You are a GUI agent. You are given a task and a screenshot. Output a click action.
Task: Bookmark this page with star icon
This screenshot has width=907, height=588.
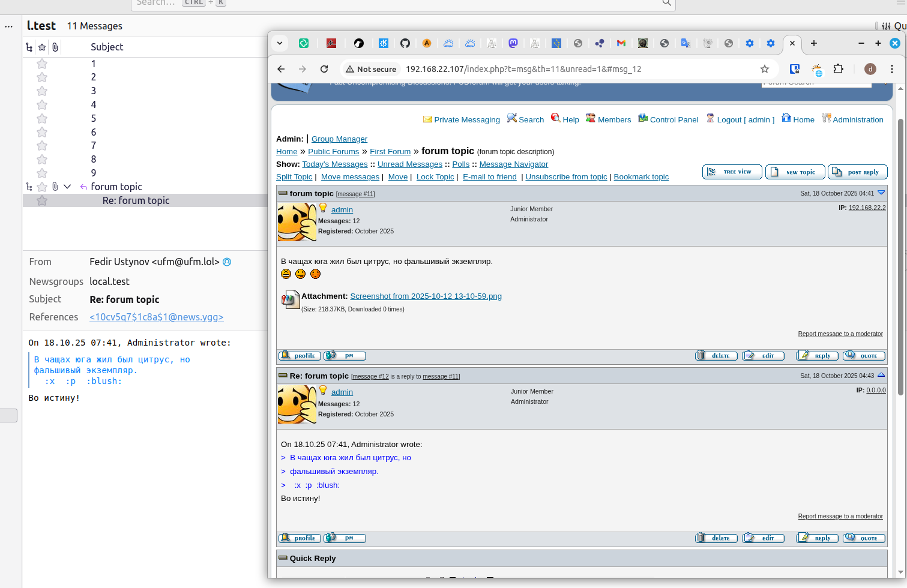point(764,69)
